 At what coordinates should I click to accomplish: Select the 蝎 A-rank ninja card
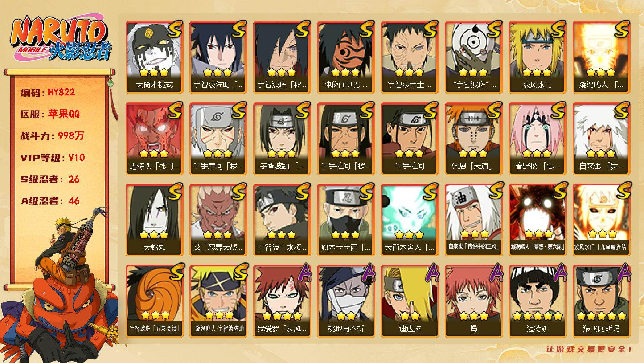click(x=473, y=301)
